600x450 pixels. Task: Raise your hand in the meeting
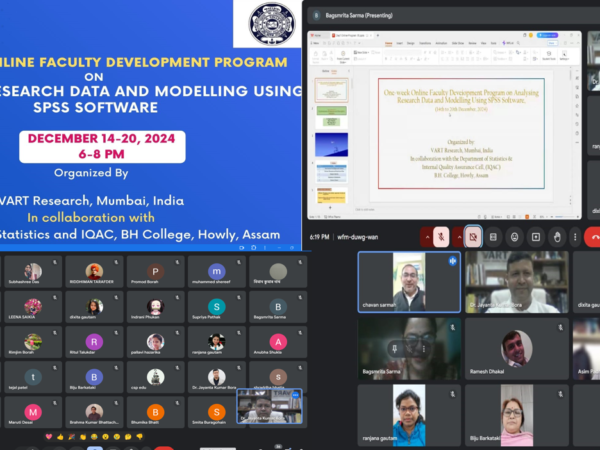pos(557,237)
